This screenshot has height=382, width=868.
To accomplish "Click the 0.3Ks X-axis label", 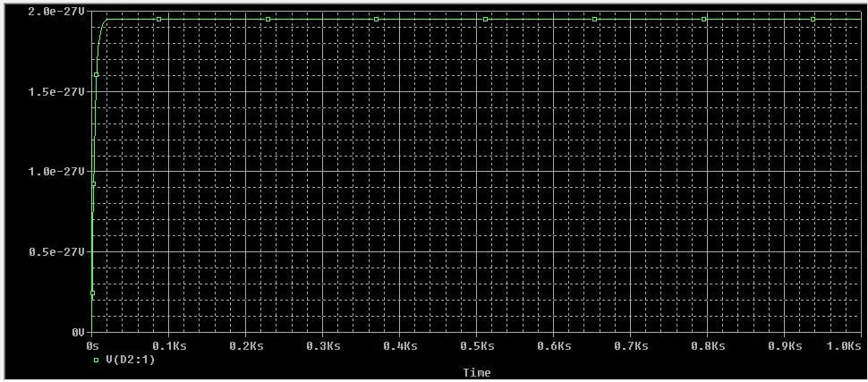I will click(x=322, y=345).
